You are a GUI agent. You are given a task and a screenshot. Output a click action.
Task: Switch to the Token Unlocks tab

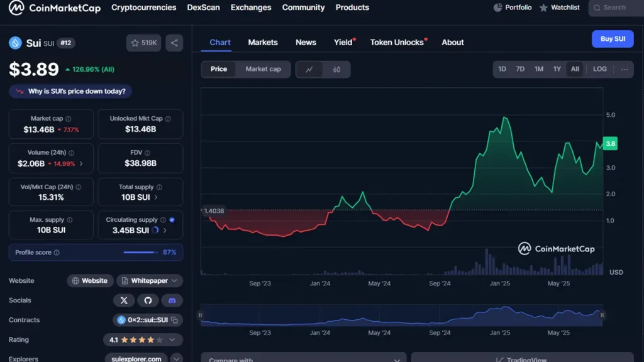pyautogui.click(x=397, y=42)
